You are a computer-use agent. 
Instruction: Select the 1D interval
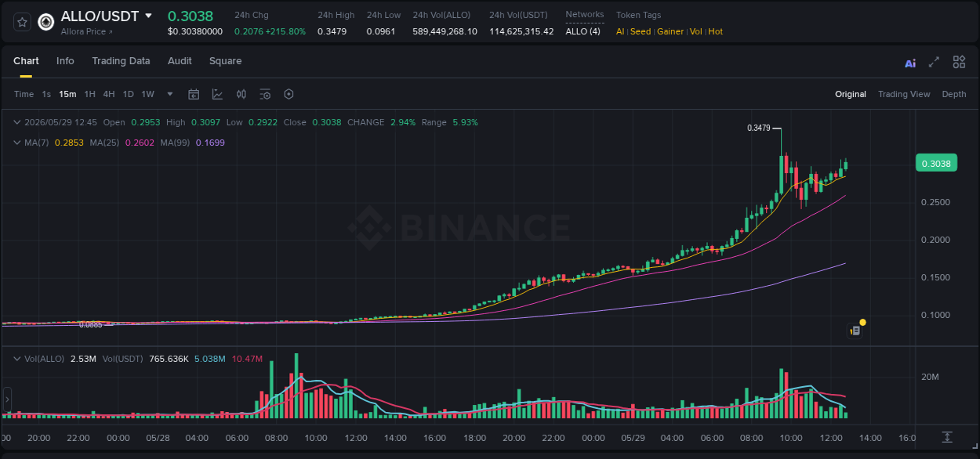click(x=128, y=94)
